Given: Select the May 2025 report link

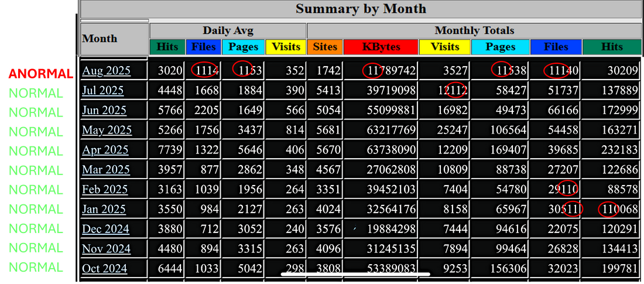Looking at the screenshot, I should coord(107,130).
